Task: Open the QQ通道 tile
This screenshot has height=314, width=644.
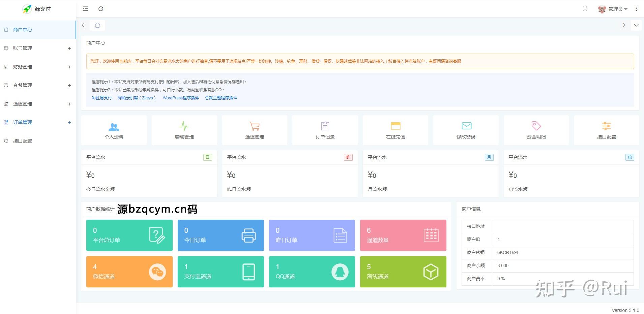Action: pyautogui.click(x=312, y=272)
